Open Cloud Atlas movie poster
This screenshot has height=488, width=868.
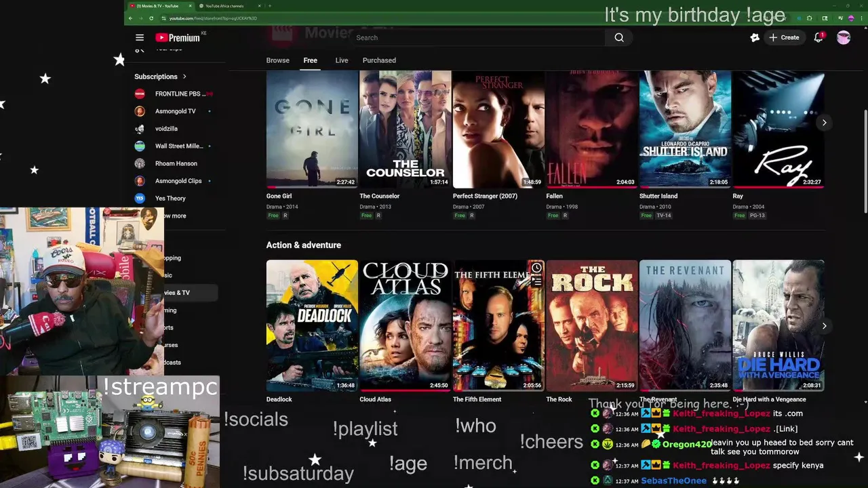[x=405, y=325]
